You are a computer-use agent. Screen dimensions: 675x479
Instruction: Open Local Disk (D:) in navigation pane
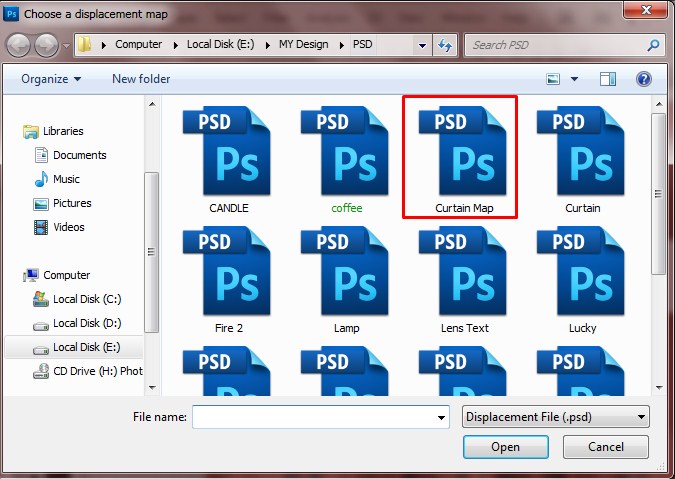point(77,323)
